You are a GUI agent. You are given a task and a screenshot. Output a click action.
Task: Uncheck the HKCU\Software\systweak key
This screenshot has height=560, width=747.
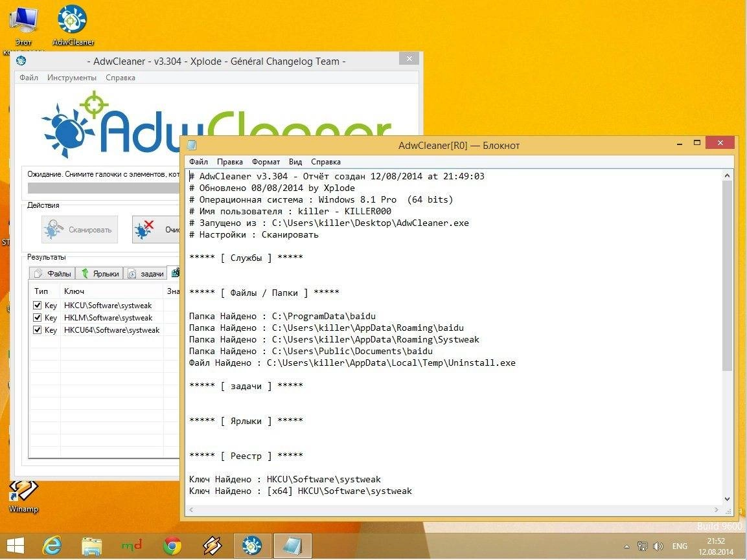[37, 305]
